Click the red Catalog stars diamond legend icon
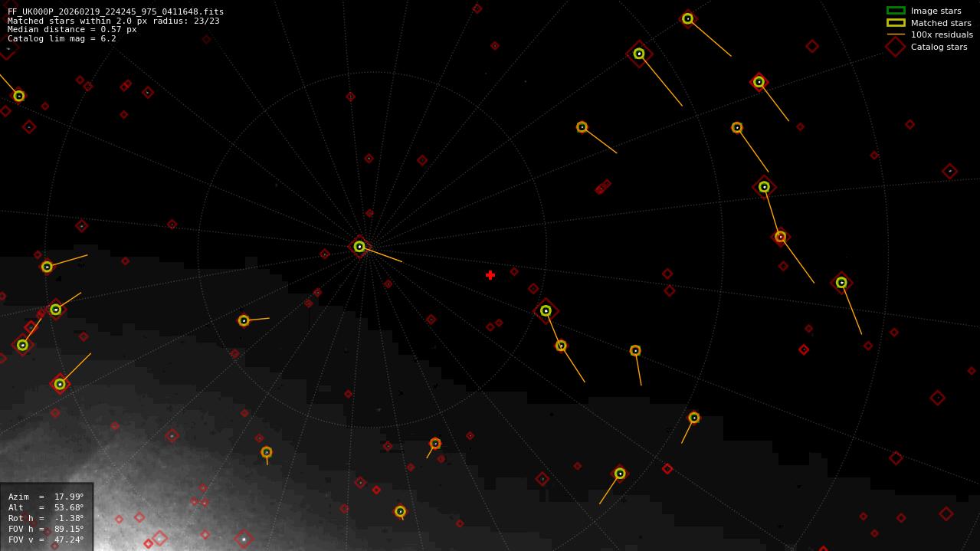980x551 pixels. click(x=893, y=47)
